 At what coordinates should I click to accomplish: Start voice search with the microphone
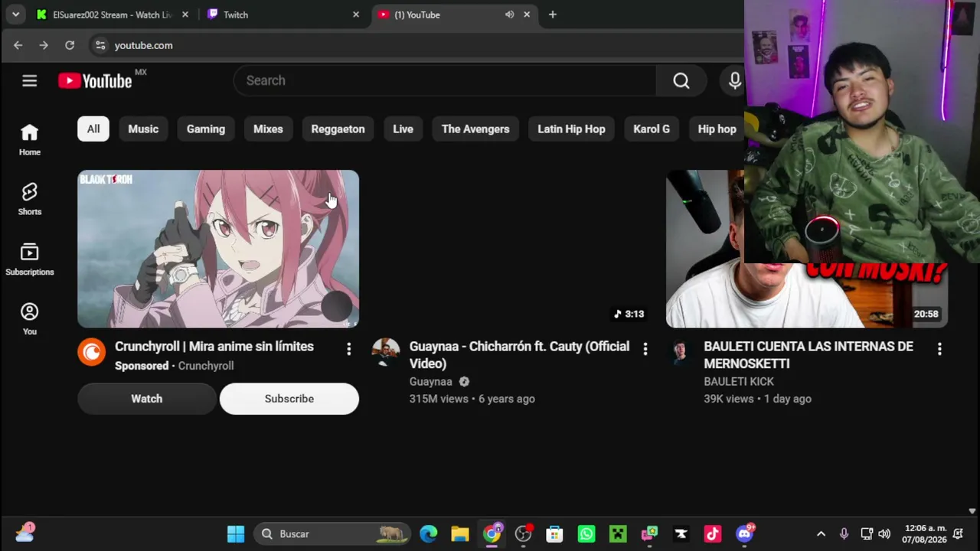[x=735, y=80]
